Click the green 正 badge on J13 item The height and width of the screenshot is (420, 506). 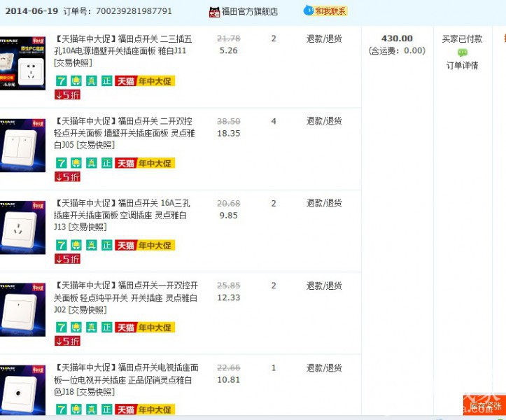(106, 245)
